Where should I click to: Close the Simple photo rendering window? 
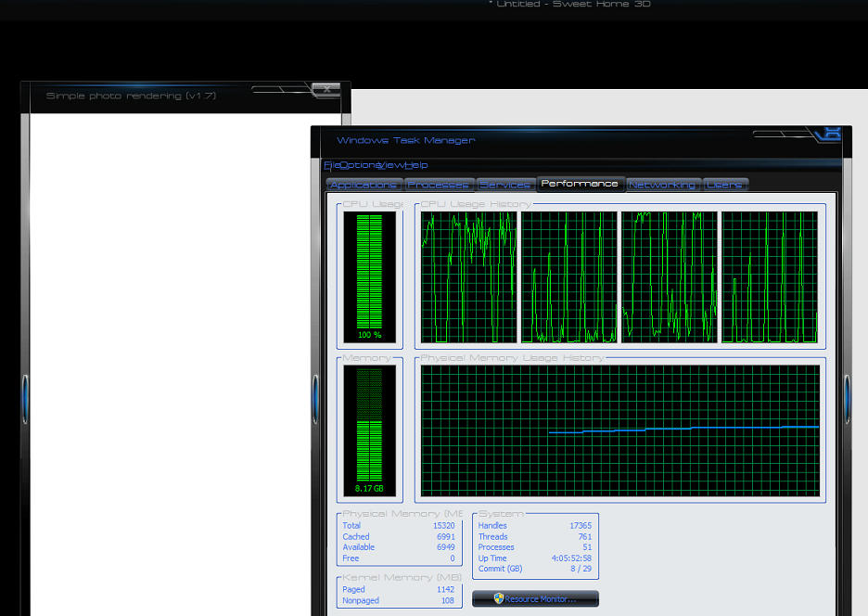point(326,89)
